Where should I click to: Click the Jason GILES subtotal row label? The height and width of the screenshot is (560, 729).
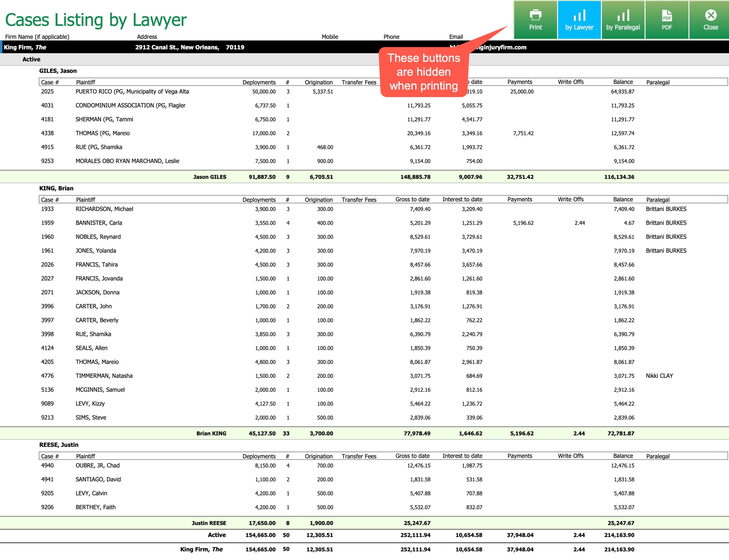coord(210,177)
